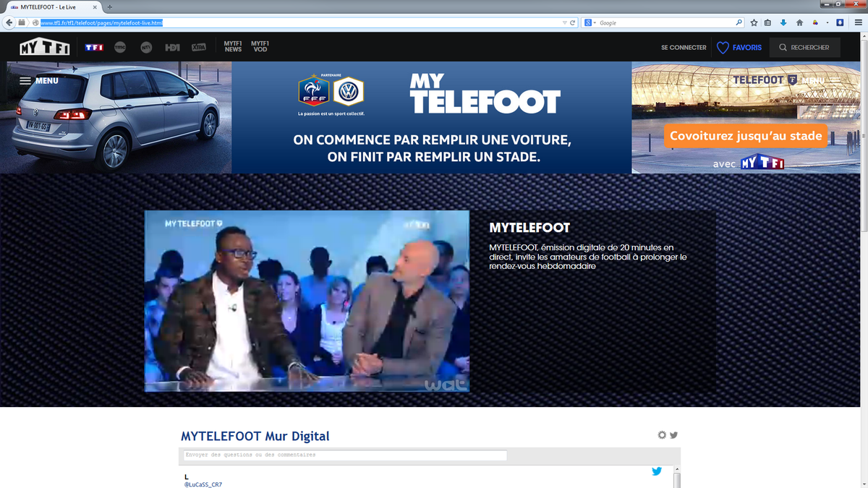Screen dimensions: 868x488
Task: Click the FFF federation logo
Action: pyautogui.click(x=314, y=91)
